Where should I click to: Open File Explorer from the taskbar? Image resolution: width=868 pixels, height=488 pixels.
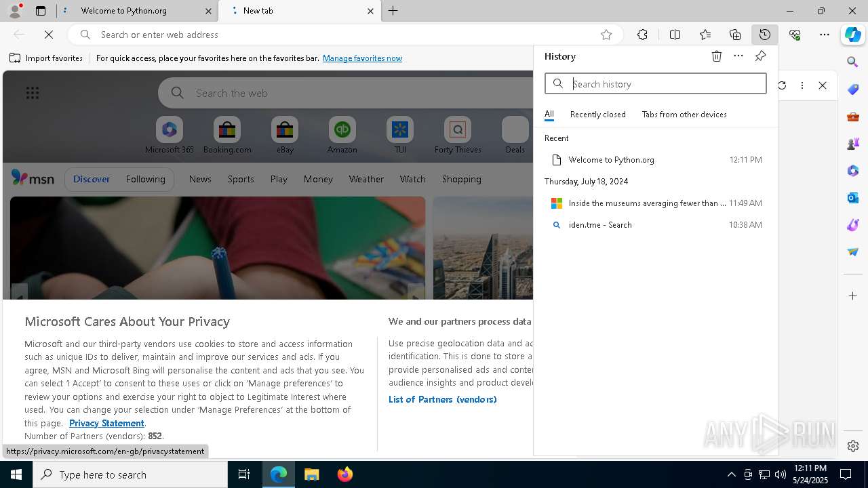tap(312, 474)
